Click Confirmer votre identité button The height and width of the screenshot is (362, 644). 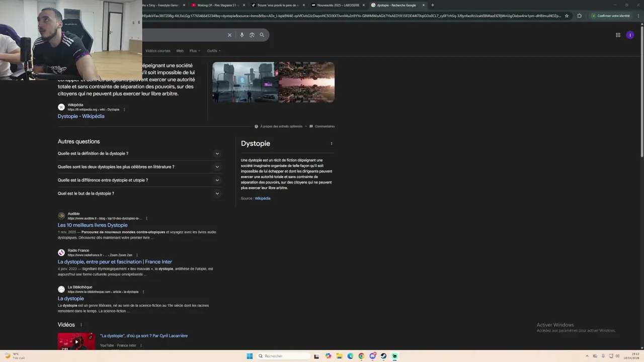click(x=611, y=16)
